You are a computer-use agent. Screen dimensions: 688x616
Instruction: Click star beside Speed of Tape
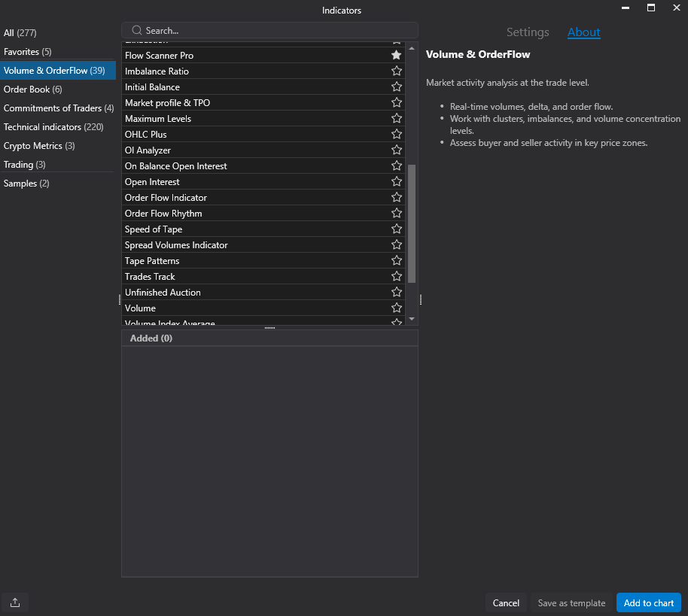[x=396, y=229]
